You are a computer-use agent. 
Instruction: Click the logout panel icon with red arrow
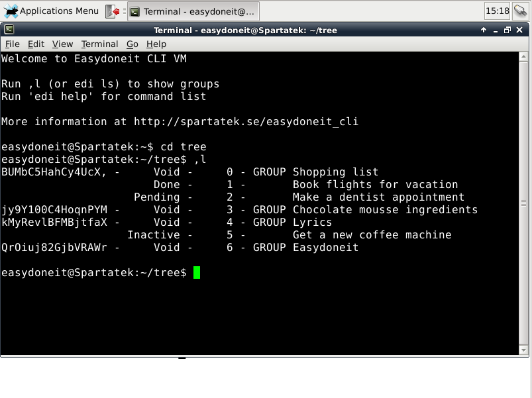tap(113, 11)
